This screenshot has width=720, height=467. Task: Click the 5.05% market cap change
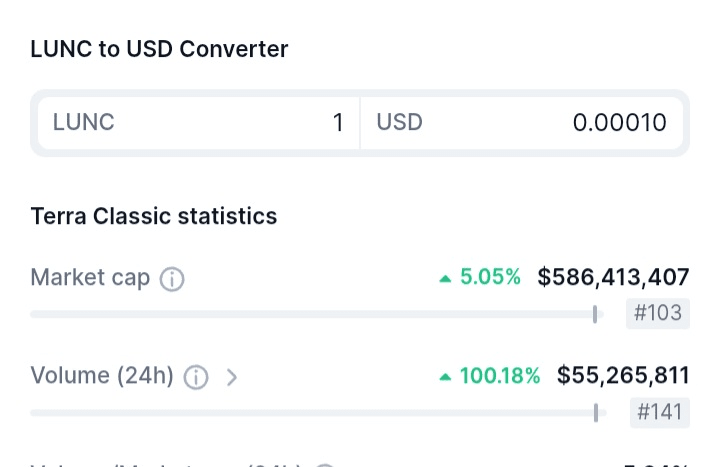click(490, 278)
